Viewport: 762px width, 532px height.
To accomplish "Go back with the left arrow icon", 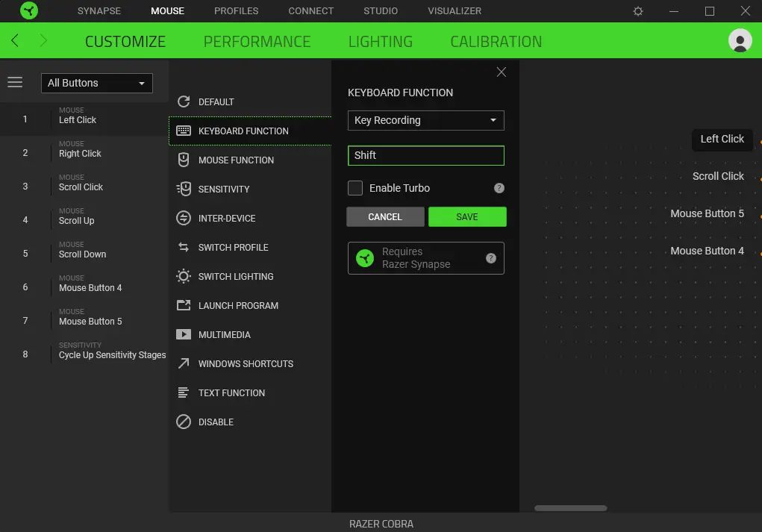I will [15, 40].
